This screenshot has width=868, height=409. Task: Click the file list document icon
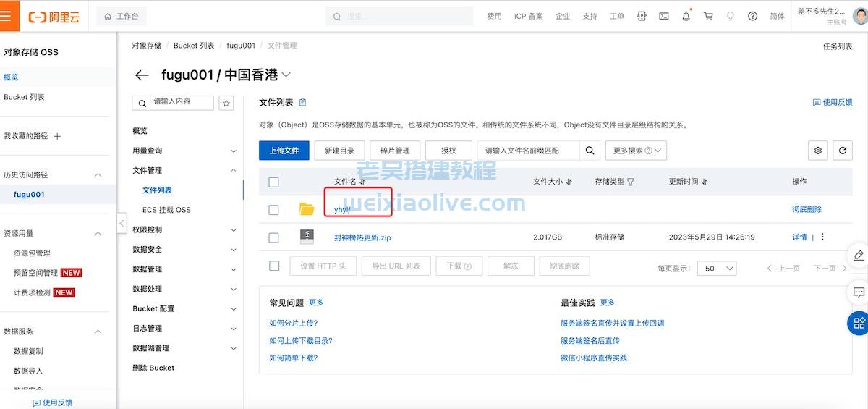point(302,102)
